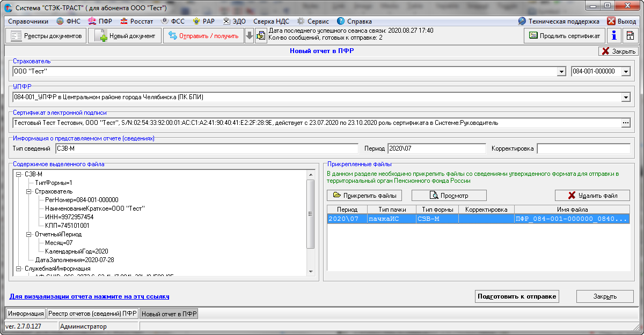Viewport: 644px width, 335px height.
Task: Open the Сверка НДС menu
Action: (272, 21)
